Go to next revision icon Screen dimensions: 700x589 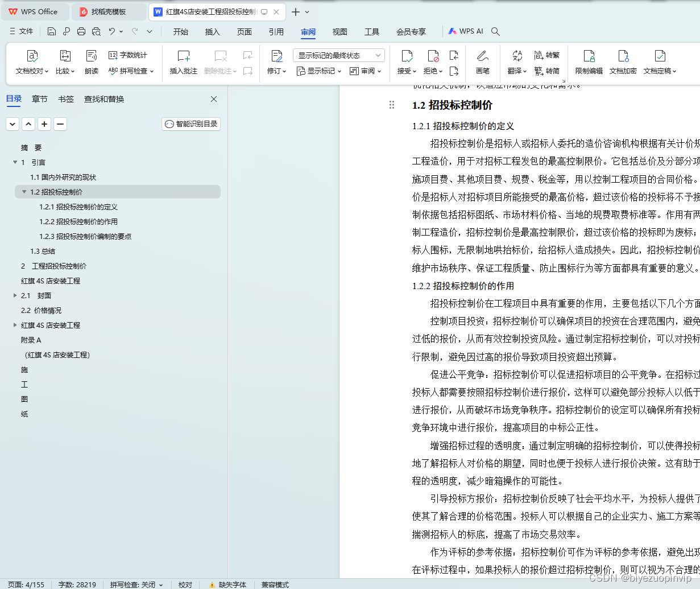(454, 71)
